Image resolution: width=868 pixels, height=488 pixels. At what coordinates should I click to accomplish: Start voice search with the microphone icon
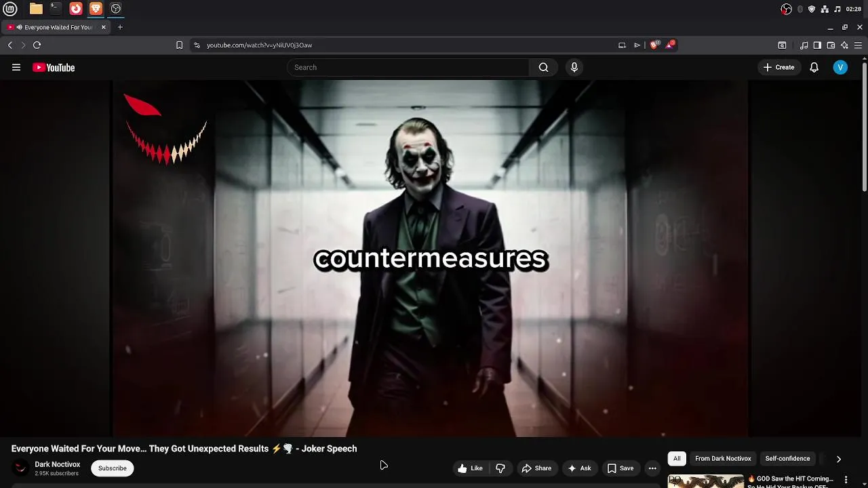pos(574,67)
